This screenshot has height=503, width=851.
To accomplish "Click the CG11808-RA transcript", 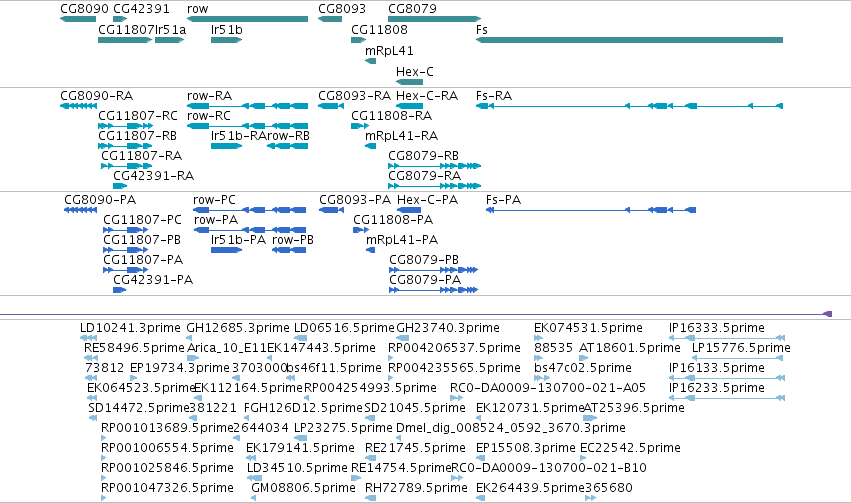I will click(x=360, y=126).
